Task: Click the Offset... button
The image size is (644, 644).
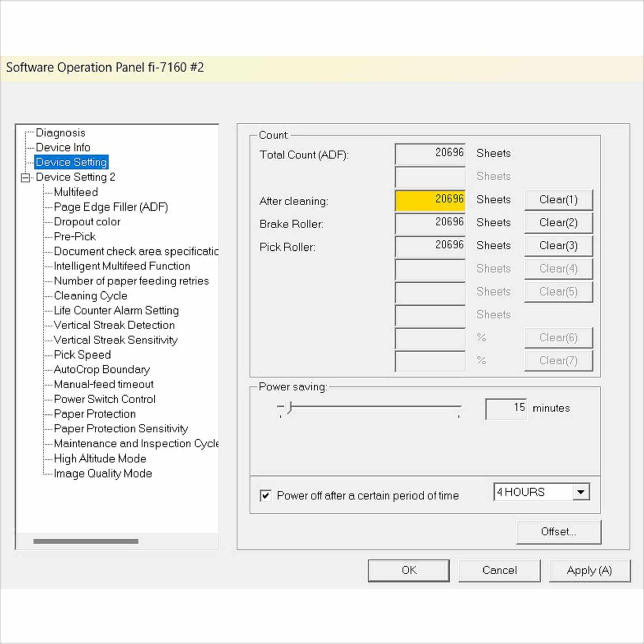Action: pos(558,532)
